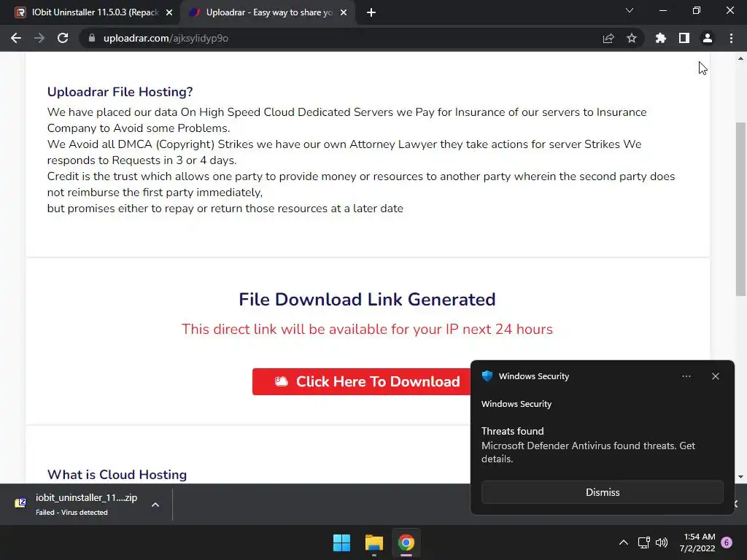
Task: Expand the tab search dropdown arrow
Action: (630, 10)
